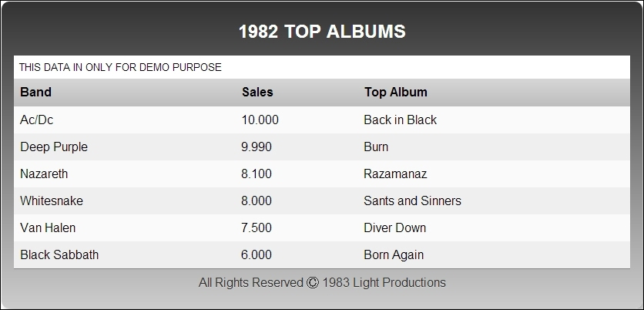Click the Top Album column header
Image resolution: width=644 pixels, height=310 pixels.
point(396,92)
